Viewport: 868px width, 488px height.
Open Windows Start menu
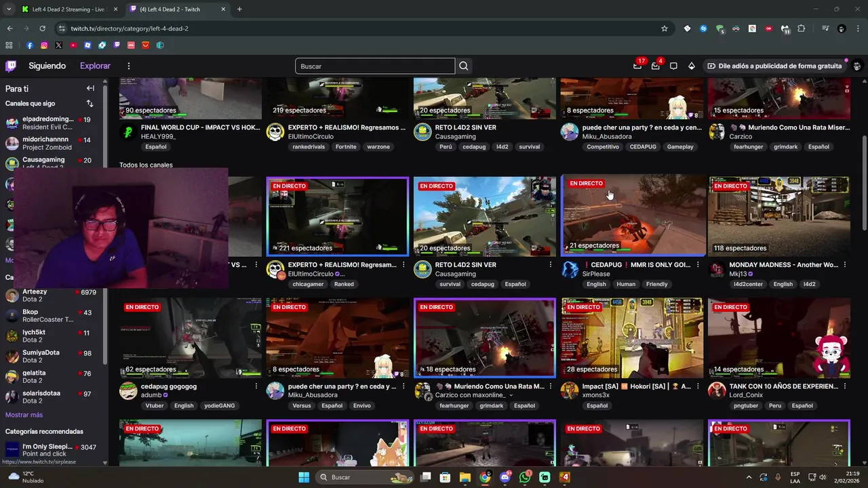(304, 477)
